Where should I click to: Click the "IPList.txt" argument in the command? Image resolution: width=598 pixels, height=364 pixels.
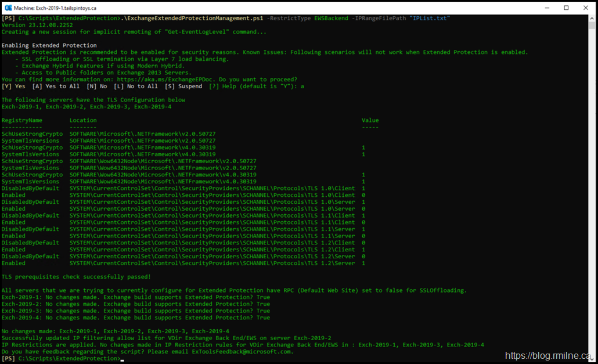(x=430, y=19)
